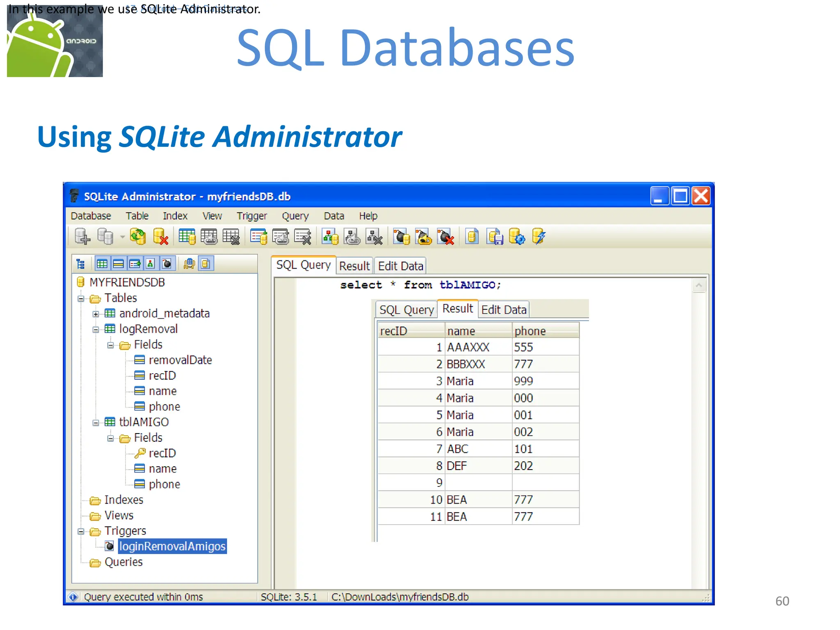840x630 pixels.
Task: Open the Data menu
Action: click(x=334, y=216)
